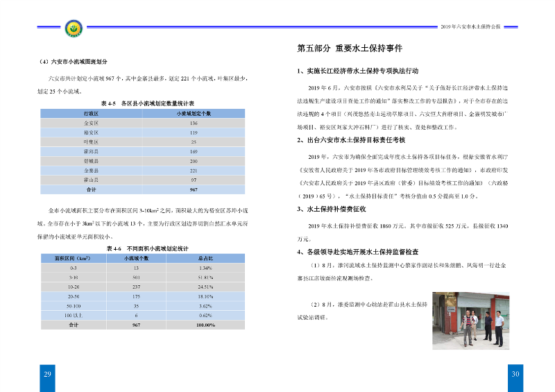This screenshot has height=392, width=555.
Task: Click the 总占比 column header
Action: pyautogui.click(x=205, y=257)
